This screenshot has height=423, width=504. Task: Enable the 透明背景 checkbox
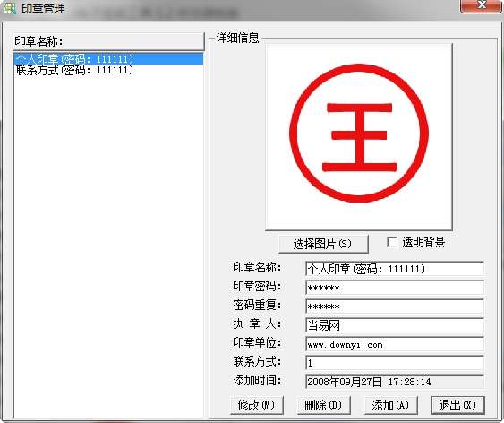click(x=392, y=242)
